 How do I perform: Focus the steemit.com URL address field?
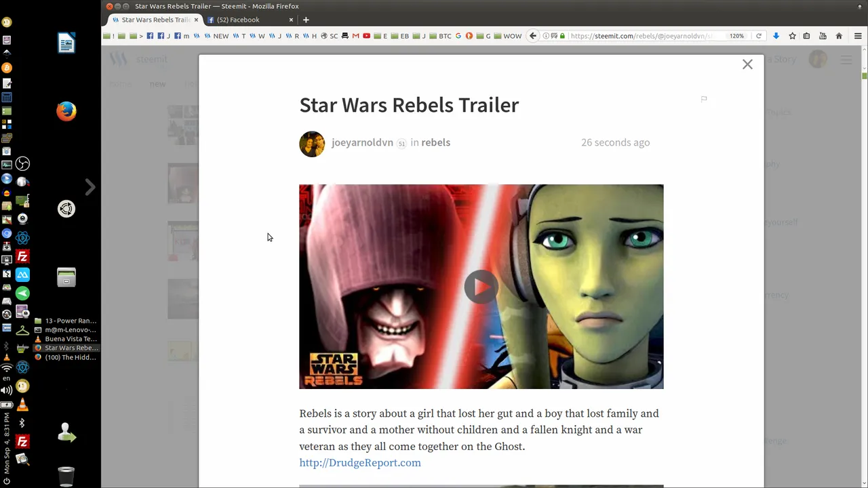640,36
